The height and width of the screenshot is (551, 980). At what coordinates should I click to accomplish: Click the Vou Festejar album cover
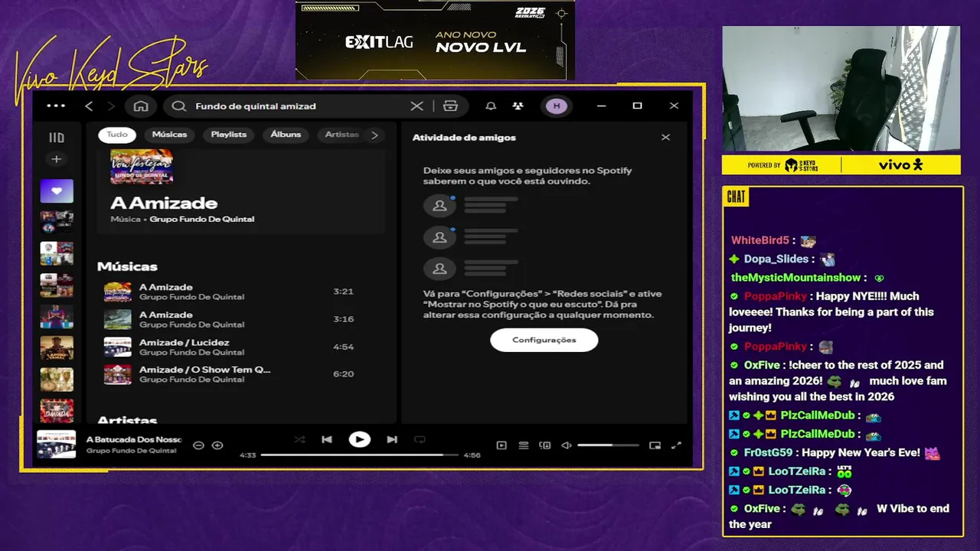[x=142, y=166]
